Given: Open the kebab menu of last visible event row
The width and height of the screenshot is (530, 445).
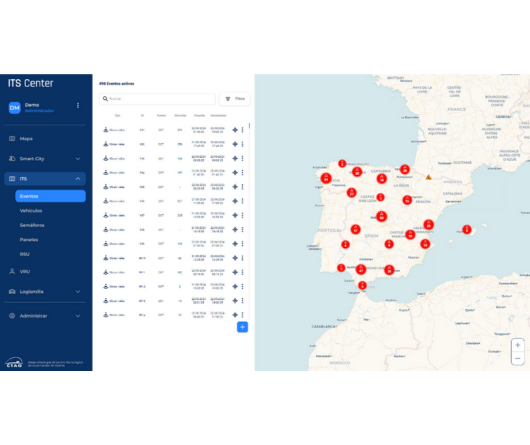Looking at the screenshot, I should pos(242,315).
